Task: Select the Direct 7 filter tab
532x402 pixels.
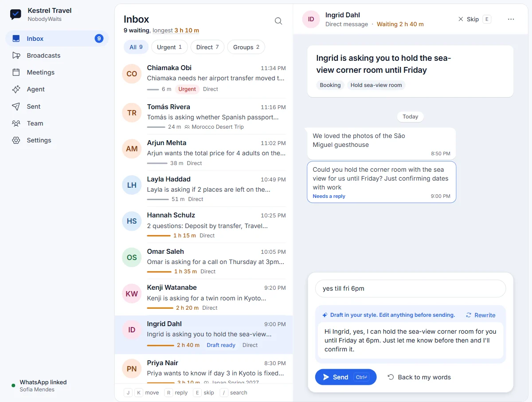Action: pyautogui.click(x=207, y=47)
